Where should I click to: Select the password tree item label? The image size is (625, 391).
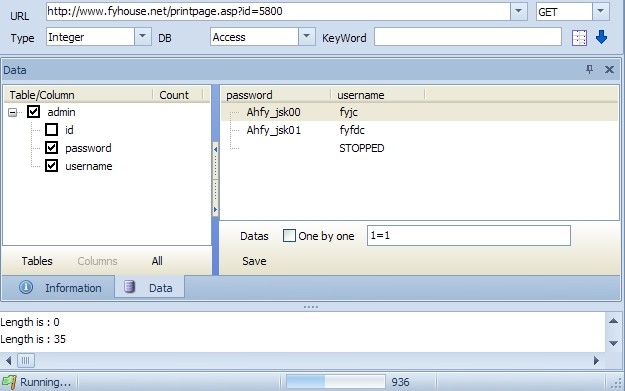pos(88,148)
